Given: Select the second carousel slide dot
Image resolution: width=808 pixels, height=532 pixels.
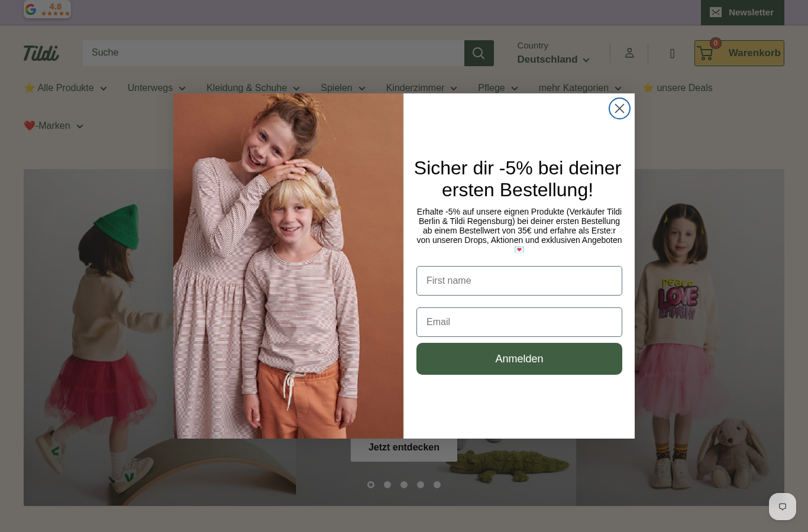Looking at the screenshot, I should pyautogui.click(x=387, y=485).
